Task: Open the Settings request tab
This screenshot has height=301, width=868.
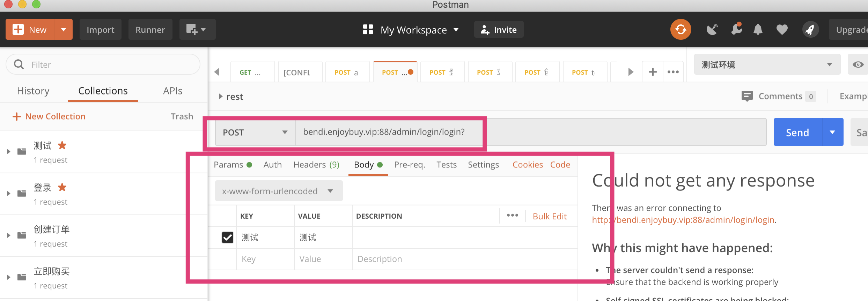Action: (483, 165)
